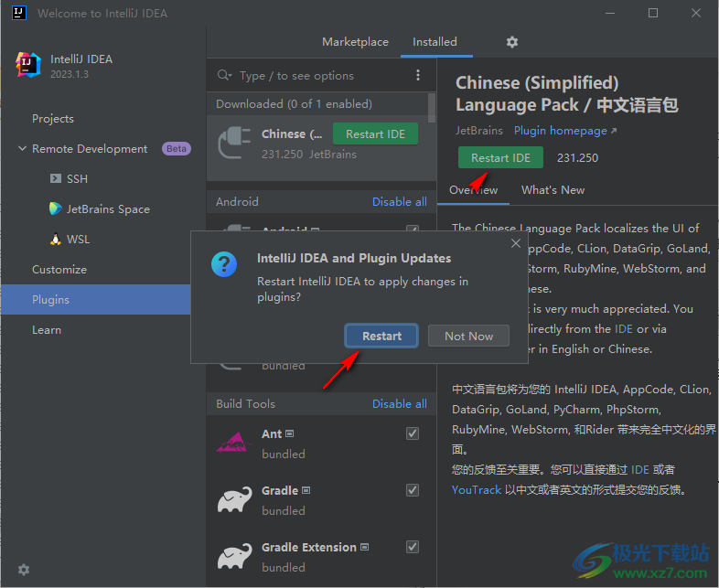Select SSH under Remote Development
719x588 pixels.
coord(77,178)
